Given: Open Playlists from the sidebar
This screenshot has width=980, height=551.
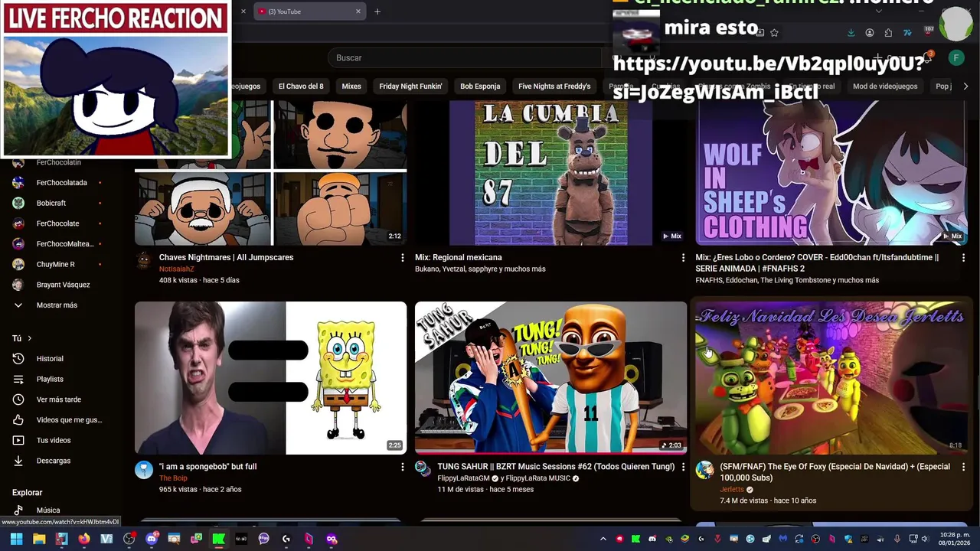Looking at the screenshot, I should (50, 379).
